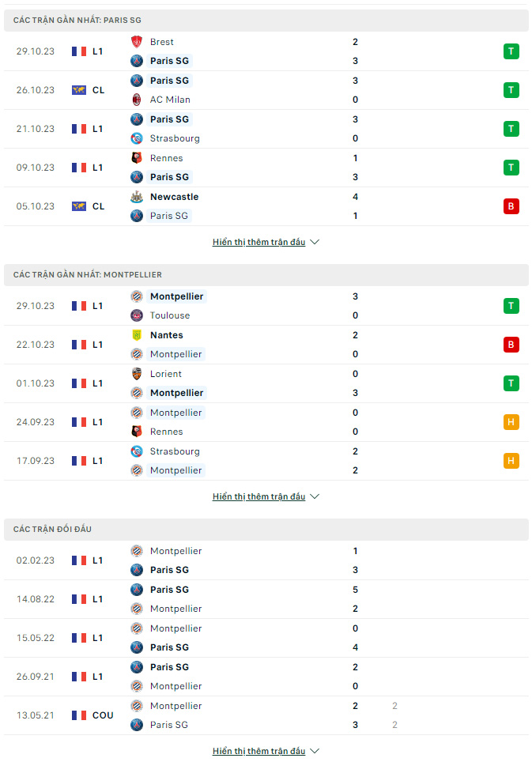This screenshot has width=532, height=762.
Task: Expand more head-to-head matches chevron
Action: click(x=315, y=751)
